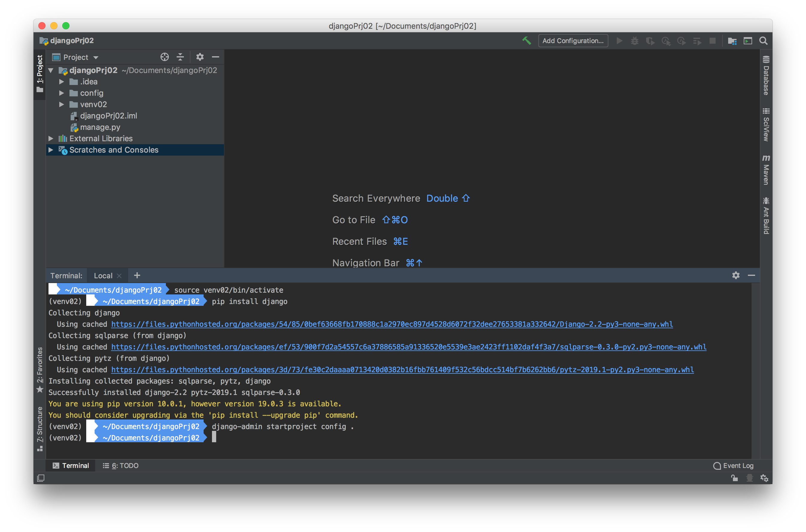Image resolution: width=806 pixels, height=532 pixels.
Task: Expand the config folder
Action: 61,93
